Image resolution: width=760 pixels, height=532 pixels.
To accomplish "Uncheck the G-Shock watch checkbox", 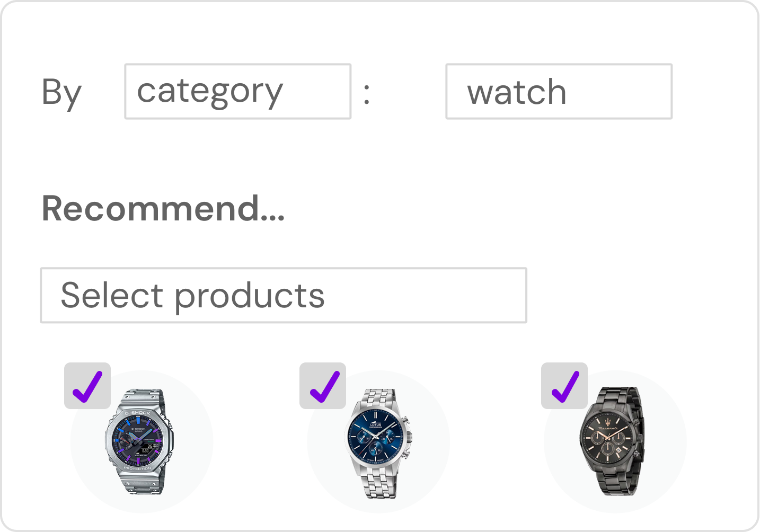I will [87, 386].
